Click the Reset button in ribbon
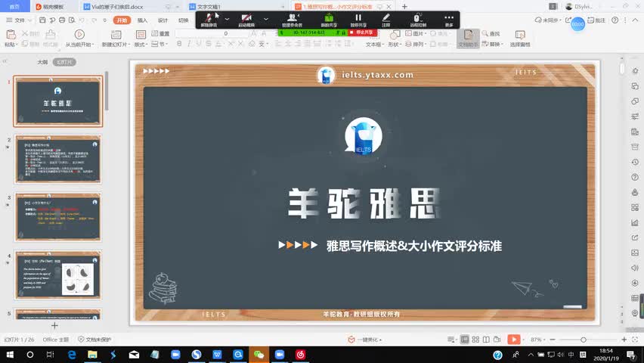Viewport: 644px width, 363px height. click(160, 33)
